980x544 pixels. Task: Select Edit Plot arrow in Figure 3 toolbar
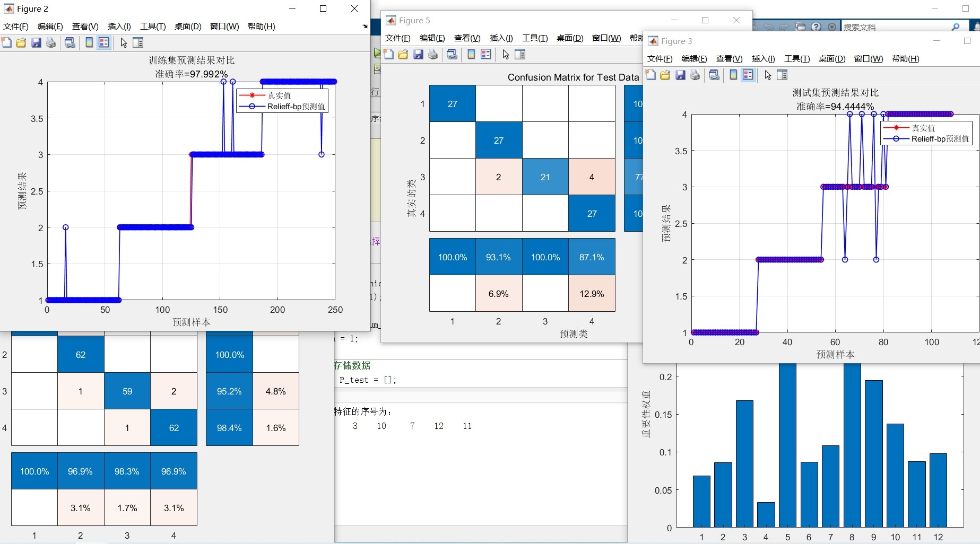point(768,75)
